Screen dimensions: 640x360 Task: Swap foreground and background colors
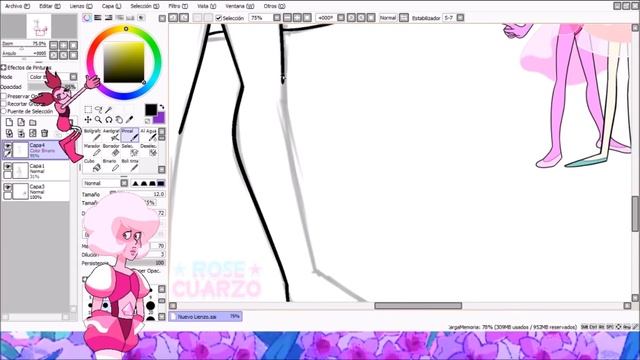[162, 107]
